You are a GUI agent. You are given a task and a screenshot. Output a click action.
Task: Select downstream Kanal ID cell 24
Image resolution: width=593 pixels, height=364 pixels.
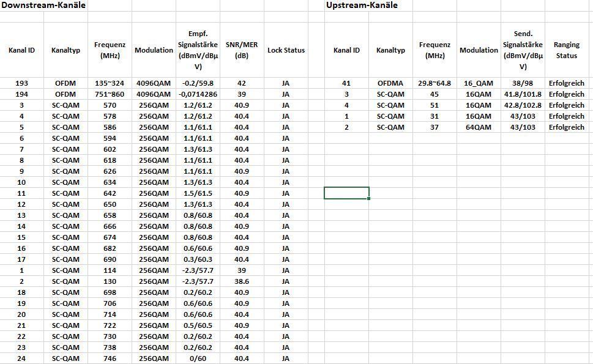21,358
